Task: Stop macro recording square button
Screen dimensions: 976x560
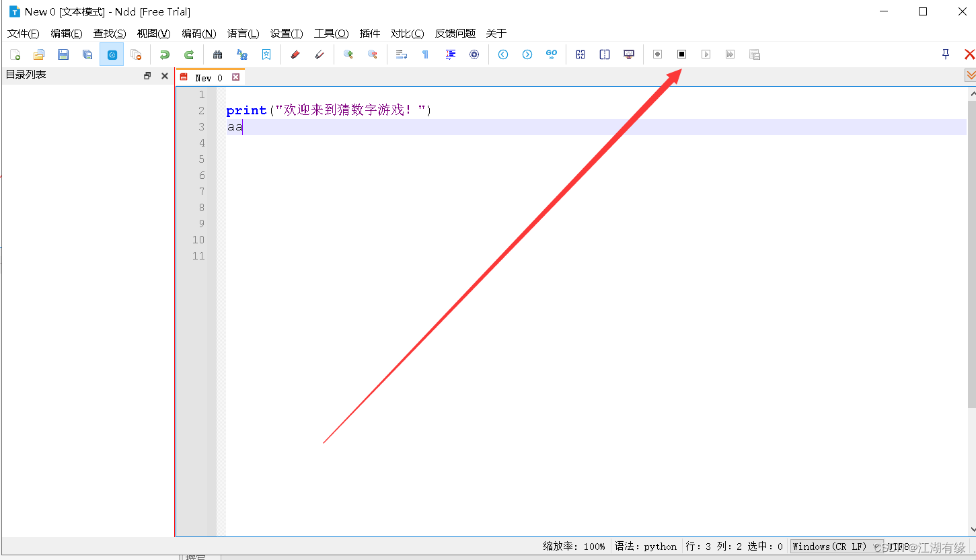Action: point(681,54)
